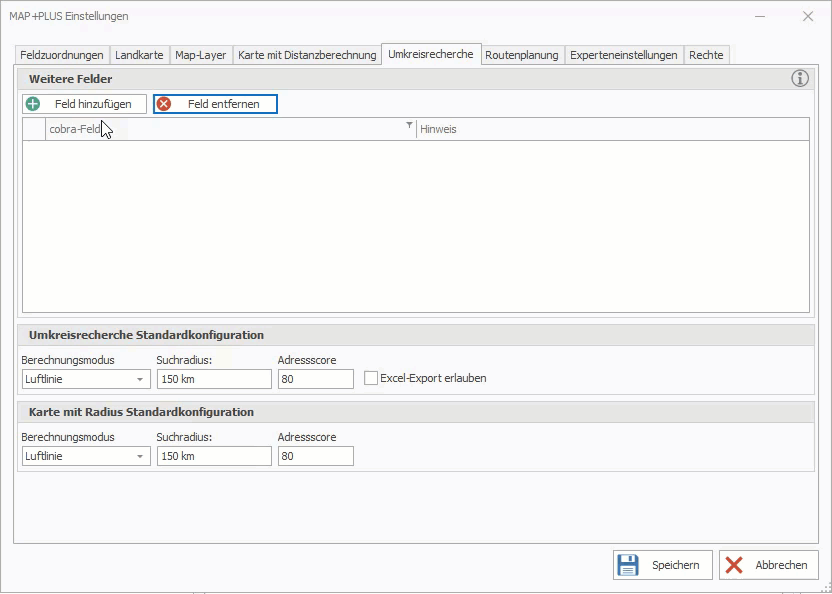
Task: Click the floppy disk Speichern icon
Action: point(628,565)
